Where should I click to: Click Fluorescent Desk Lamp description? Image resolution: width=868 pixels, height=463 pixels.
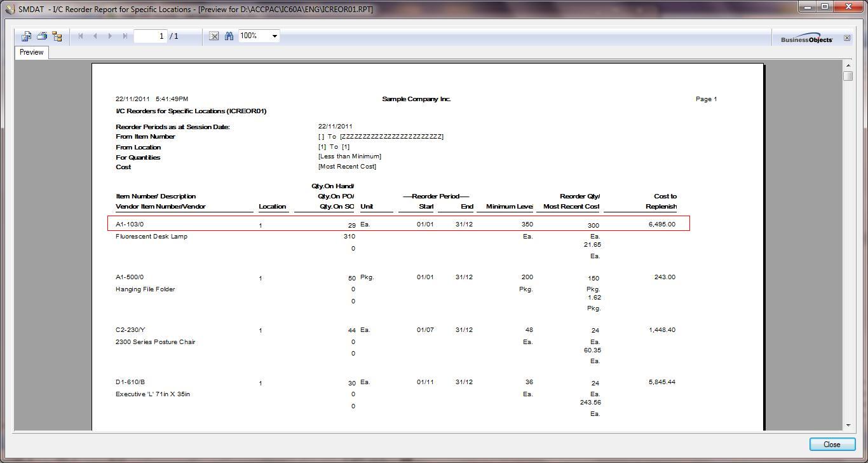tap(151, 237)
